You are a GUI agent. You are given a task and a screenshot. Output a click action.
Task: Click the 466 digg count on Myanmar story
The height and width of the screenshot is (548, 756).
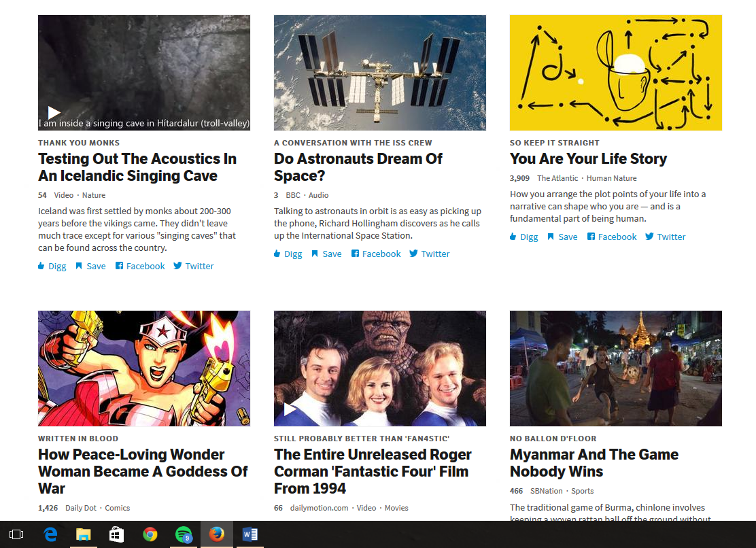(x=516, y=491)
